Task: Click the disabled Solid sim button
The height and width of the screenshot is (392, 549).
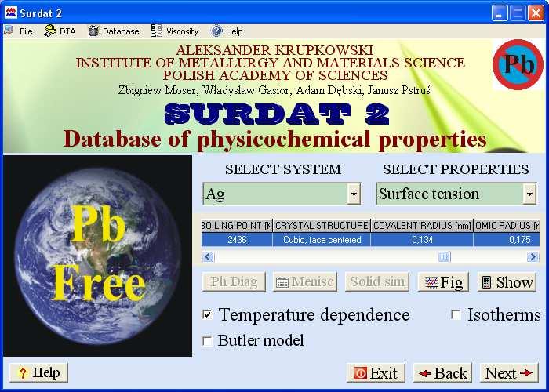Action: (x=377, y=281)
